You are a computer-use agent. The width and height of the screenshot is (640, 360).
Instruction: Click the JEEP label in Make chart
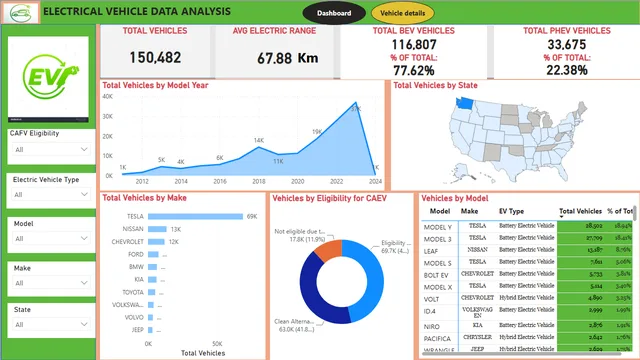pyautogui.click(x=138, y=329)
